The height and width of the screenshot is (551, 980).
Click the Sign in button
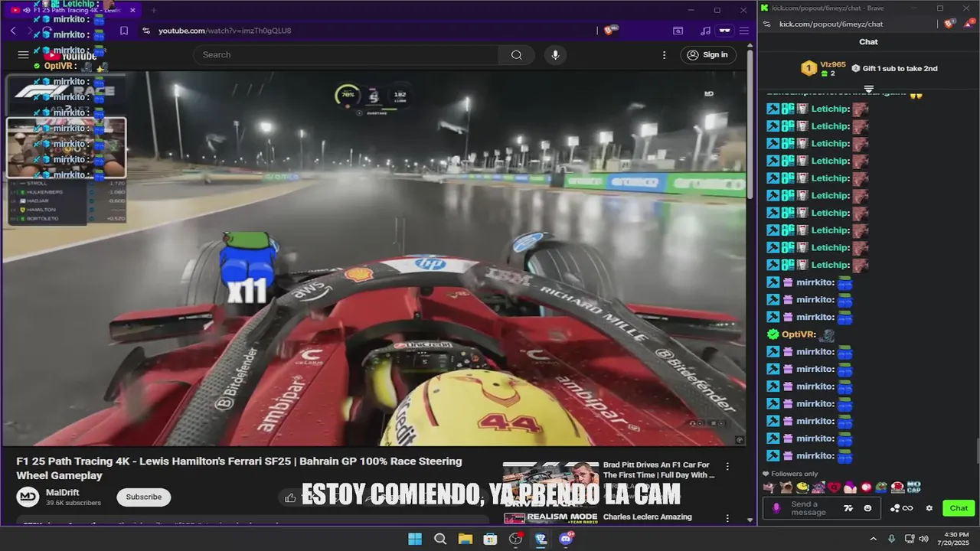click(x=707, y=54)
